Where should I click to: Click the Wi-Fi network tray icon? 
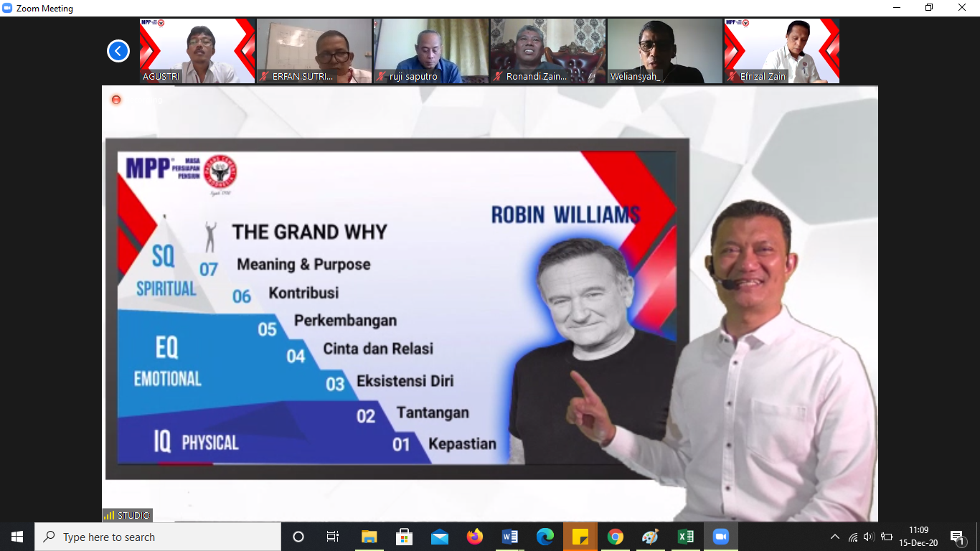852,537
